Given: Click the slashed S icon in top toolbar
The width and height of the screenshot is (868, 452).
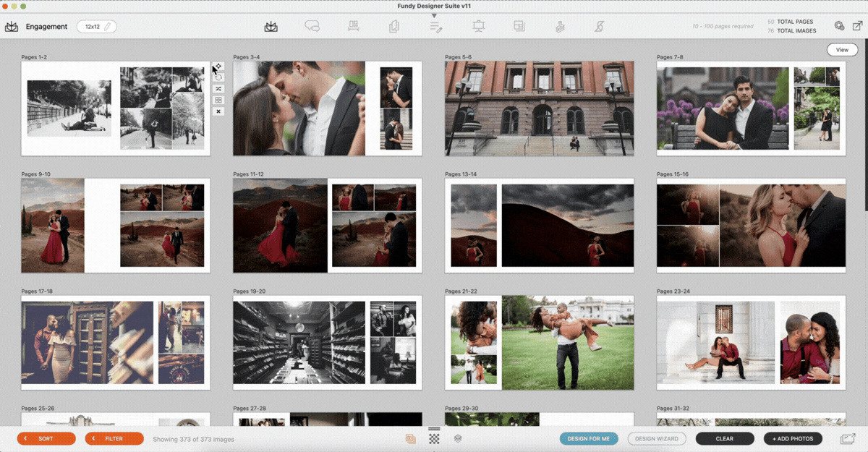Looking at the screenshot, I should (x=600, y=27).
